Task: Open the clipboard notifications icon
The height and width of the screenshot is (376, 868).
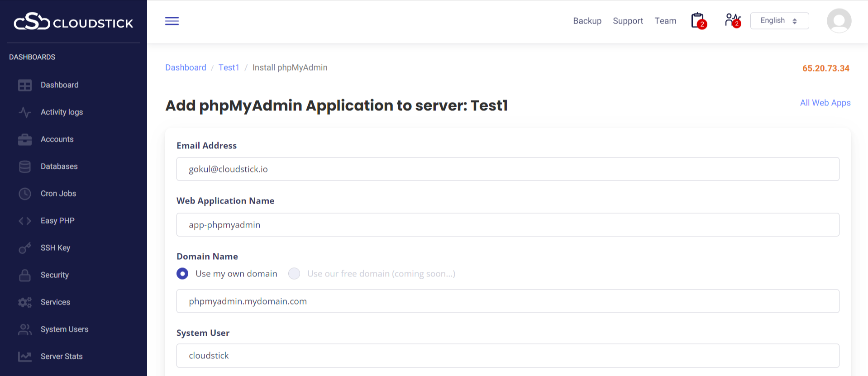Action: tap(698, 21)
